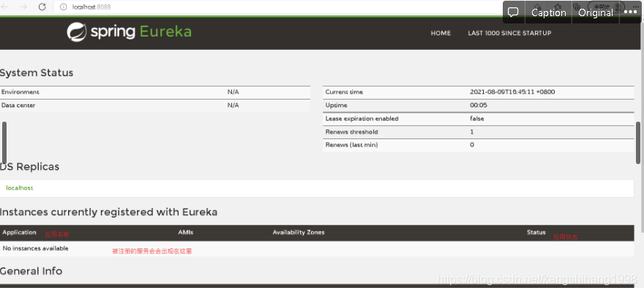Click the browser forward arrow

pos(23,7)
